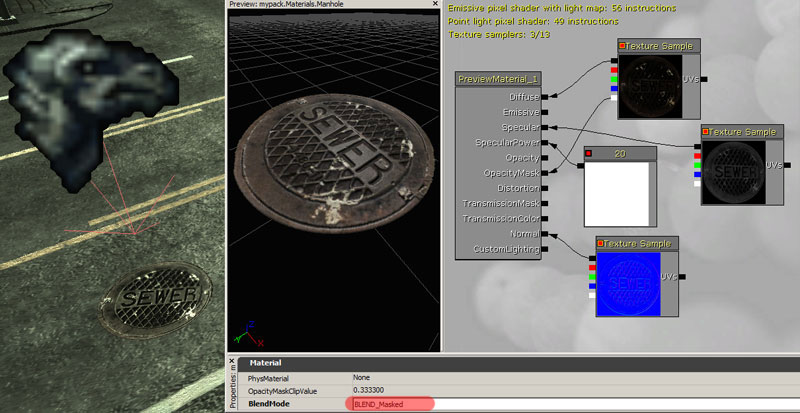The image size is (800, 413).
Task: Click the CustomLighting input connector
Action: (x=545, y=249)
